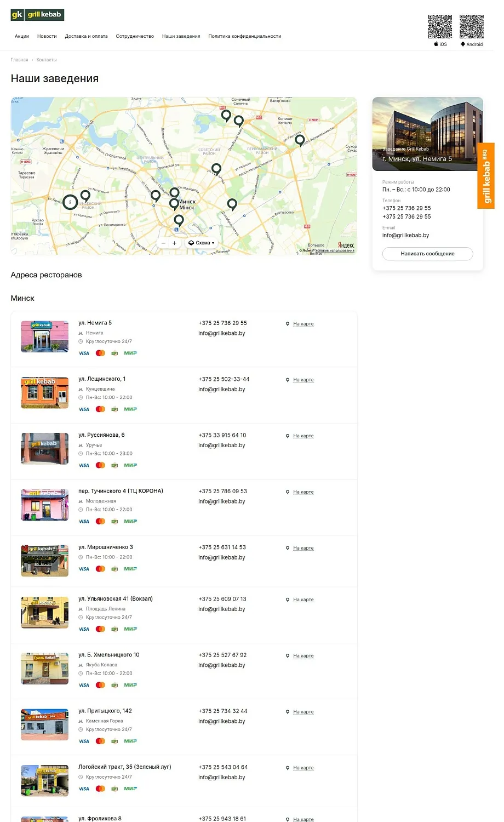Click Главная breadcrumb link
This screenshot has height=822, width=504.
pos(19,60)
